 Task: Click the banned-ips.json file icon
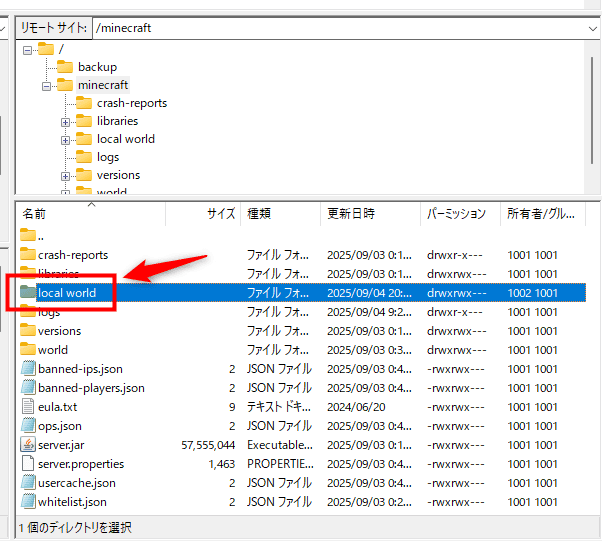pos(28,368)
